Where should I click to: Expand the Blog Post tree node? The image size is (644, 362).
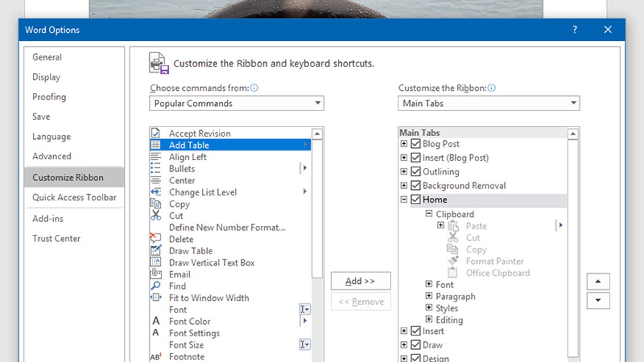tap(404, 144)
